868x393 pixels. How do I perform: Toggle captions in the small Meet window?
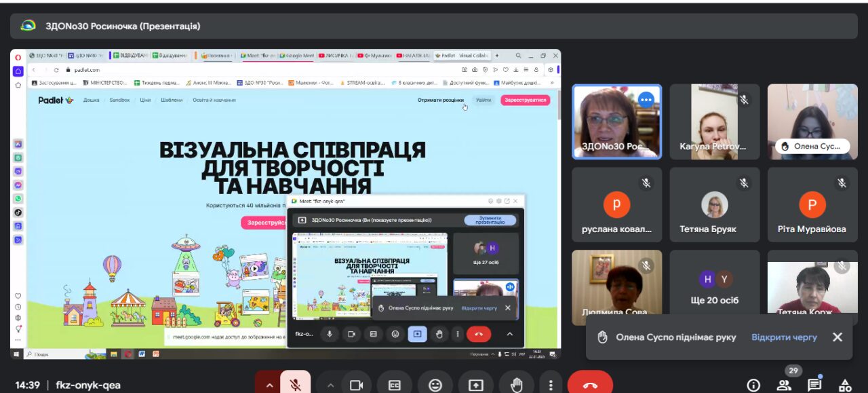pos(373,333)
